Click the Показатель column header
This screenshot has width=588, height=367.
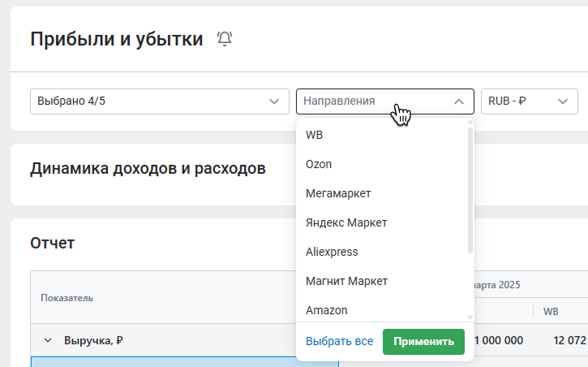pyautogui.click(x=67, y=298)
